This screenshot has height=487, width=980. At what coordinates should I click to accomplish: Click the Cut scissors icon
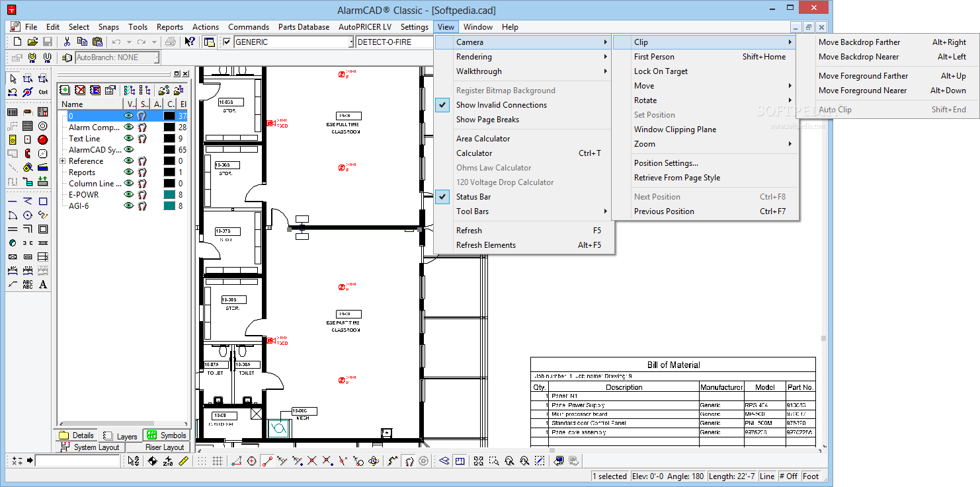tap(67, 42)
